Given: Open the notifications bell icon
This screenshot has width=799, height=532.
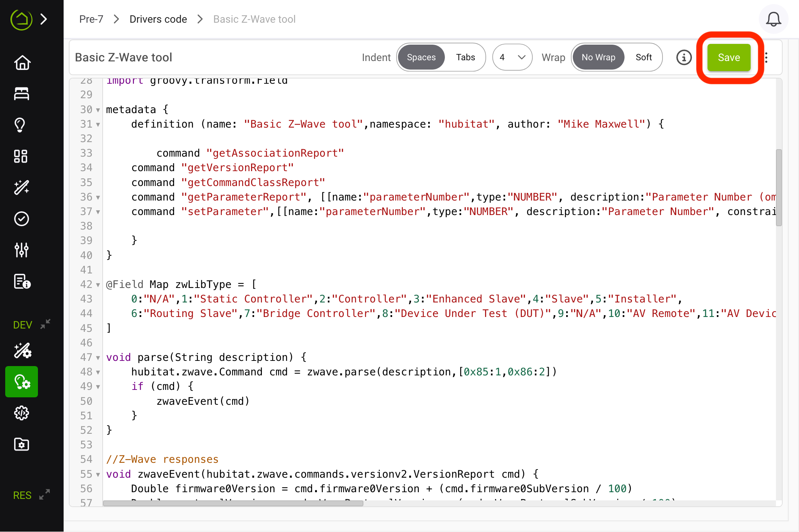Looking at the screenshot, I should pyautogui.click(x=773, y=19).
